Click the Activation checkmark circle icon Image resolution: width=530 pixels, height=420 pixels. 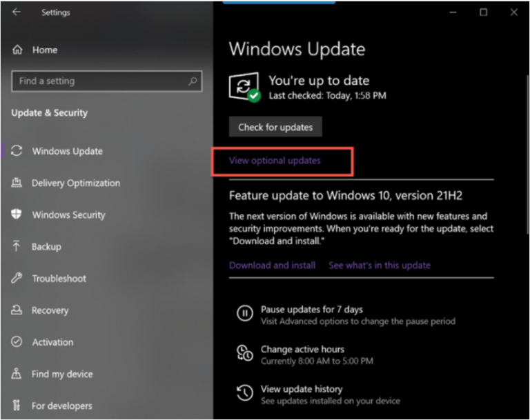pos(17,341)
